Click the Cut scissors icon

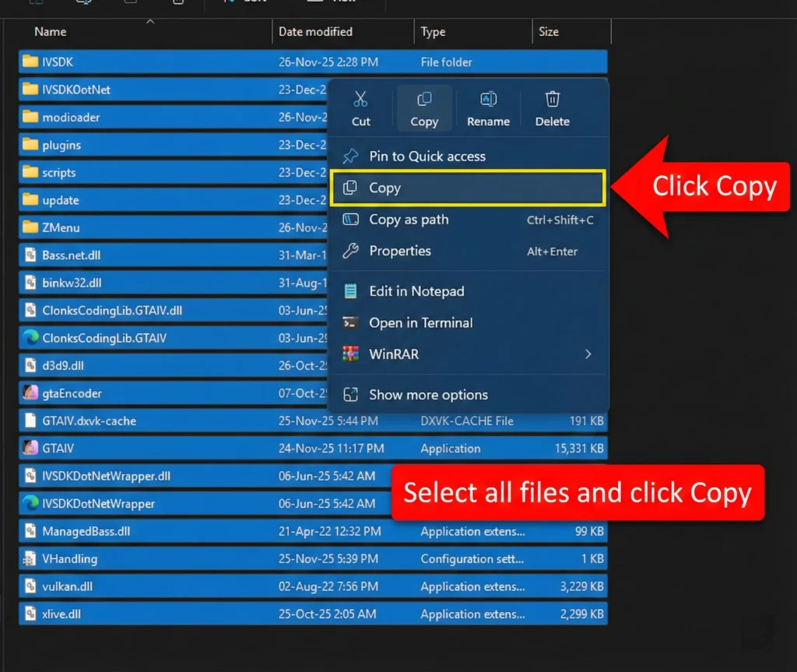360,100
